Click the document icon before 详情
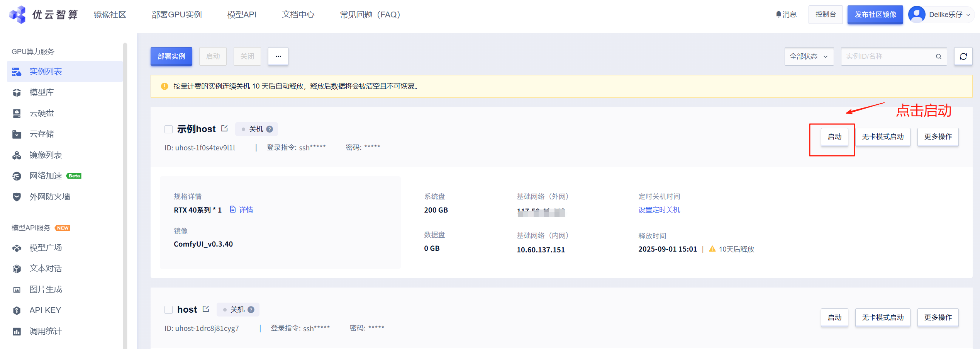980x349 pixels. pos(232,209)
